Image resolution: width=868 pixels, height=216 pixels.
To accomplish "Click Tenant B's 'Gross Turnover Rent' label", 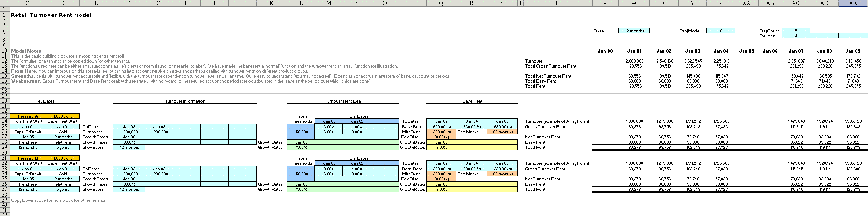I will (545, 169).
